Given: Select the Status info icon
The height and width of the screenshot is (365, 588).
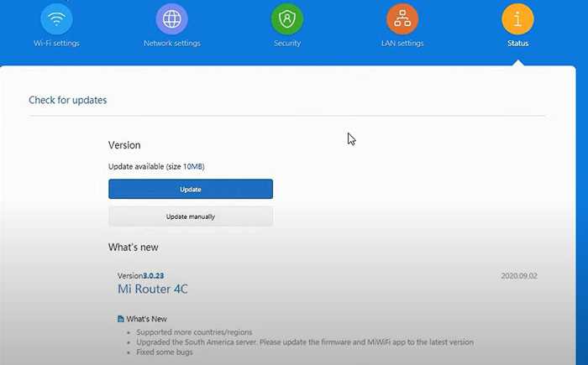Looking at the screenshot, I should click(518, 18).
